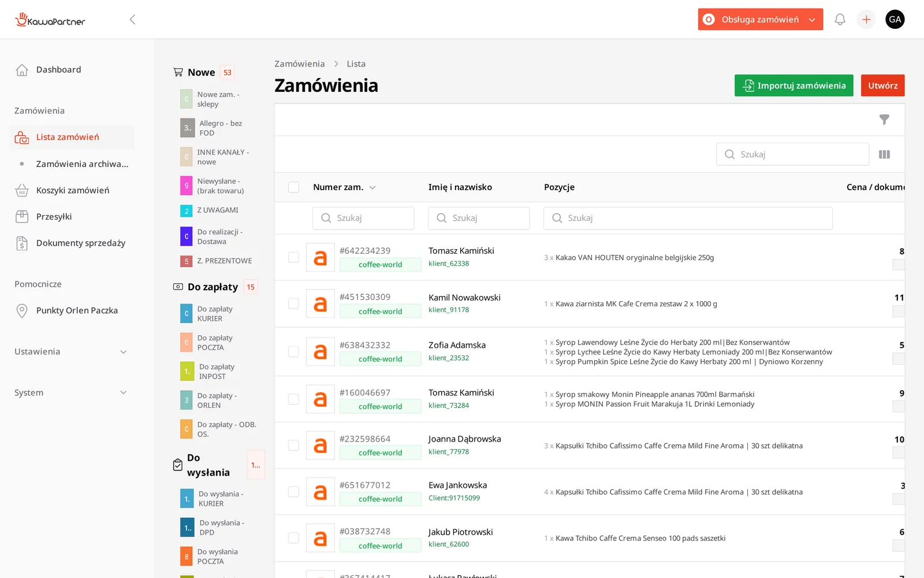Open the klient_62338 customer link
The width and height of the screenshot is (924, 578).
[x=449, y=264]
